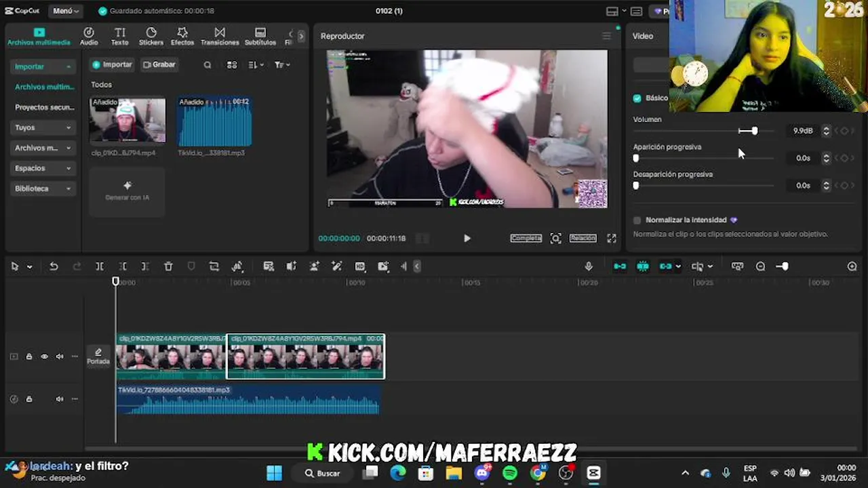868x488 pixels.
Task: Select the TikVid mp3 audio thumbnail
Action: click(x=214, y=121)
